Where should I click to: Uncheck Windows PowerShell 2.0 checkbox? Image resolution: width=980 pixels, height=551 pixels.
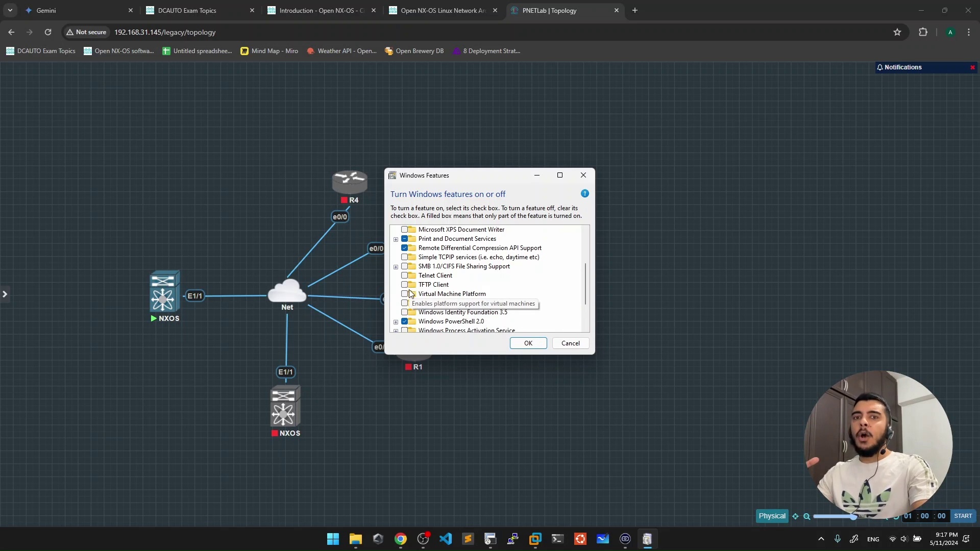pos(405,321)
